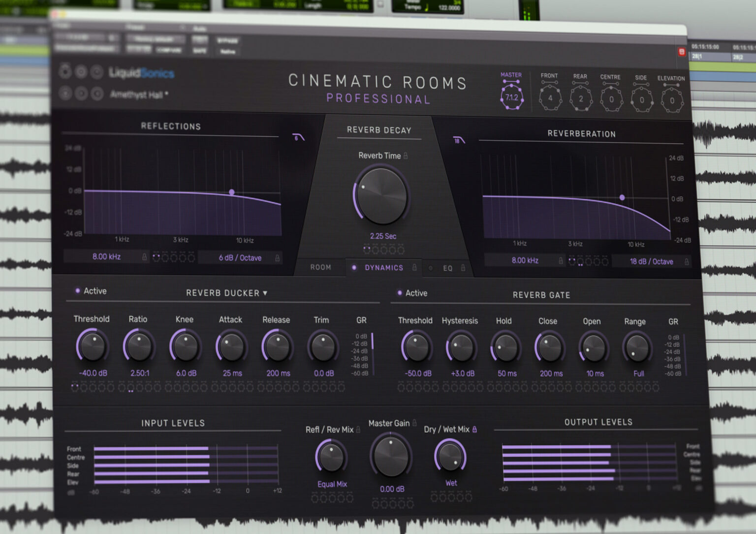Adjust the Dry/Wet Mix knob
The height and width of the screenshot is (534, 756).
point(450,458)
